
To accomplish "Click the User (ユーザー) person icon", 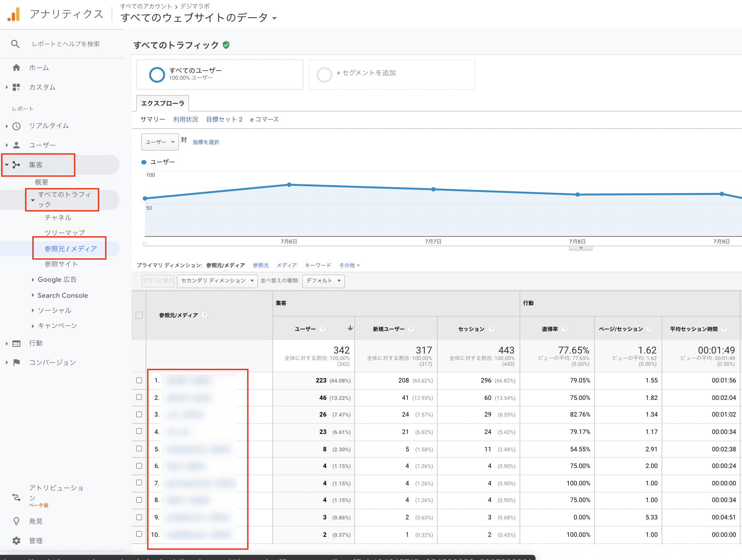I will (16, 145).
